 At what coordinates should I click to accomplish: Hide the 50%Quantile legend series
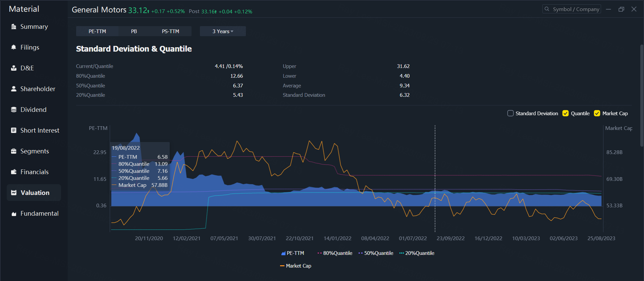pos(376,253)
